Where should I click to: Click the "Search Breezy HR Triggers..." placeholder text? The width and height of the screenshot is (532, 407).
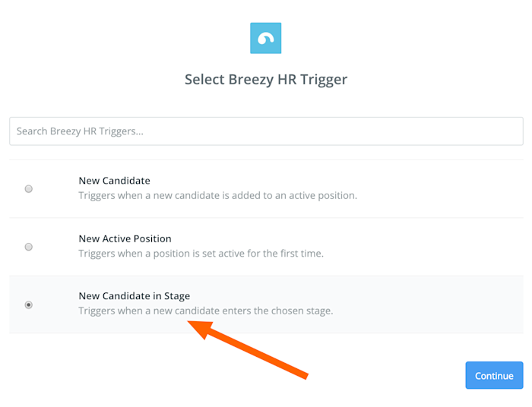coord(80,131)
